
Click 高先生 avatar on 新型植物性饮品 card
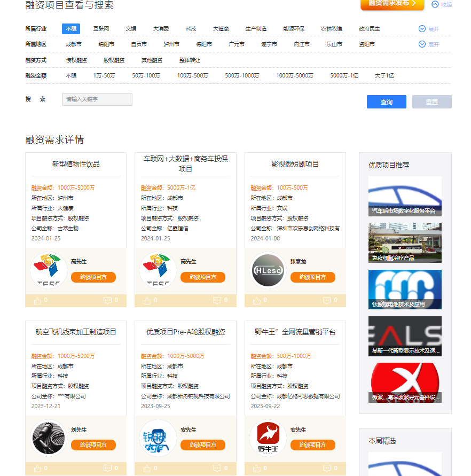click(49, 270)
